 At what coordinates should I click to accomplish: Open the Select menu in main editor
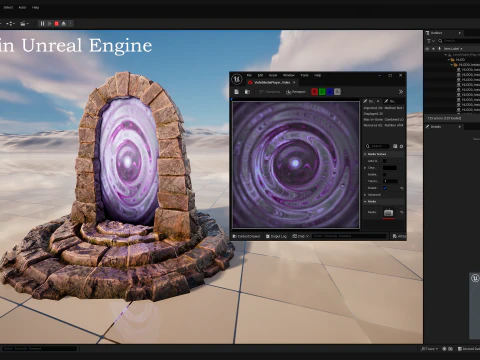coord(8,7)
